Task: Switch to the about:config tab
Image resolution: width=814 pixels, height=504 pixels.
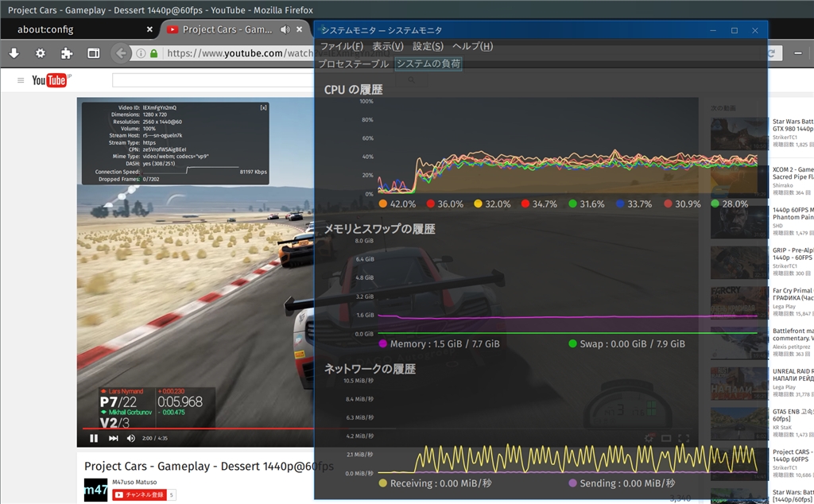Action: click(45, 29)
